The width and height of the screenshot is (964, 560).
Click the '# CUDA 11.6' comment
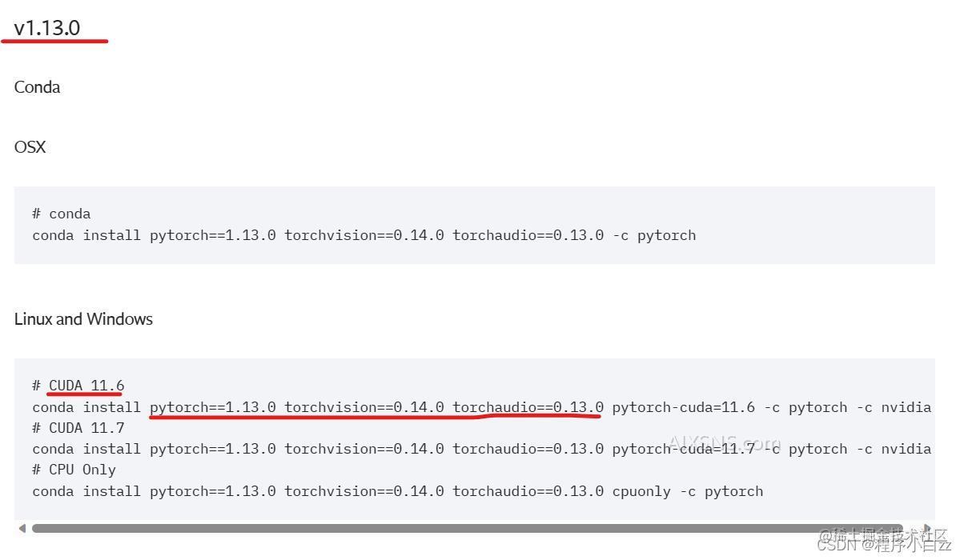78,386
